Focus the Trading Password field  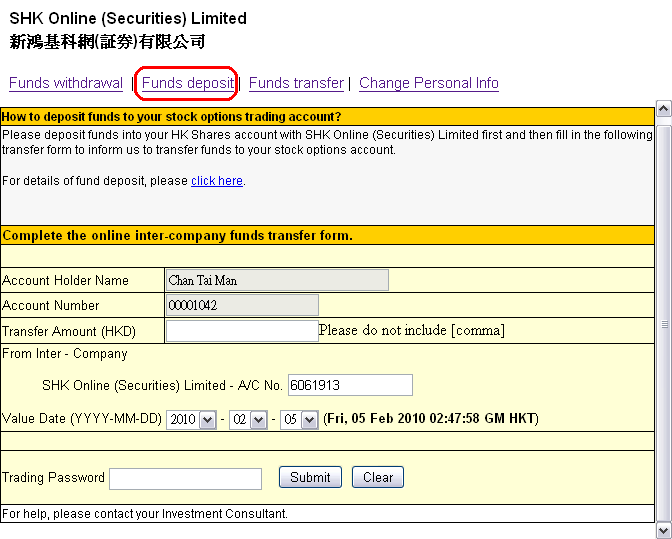[185, 478]
